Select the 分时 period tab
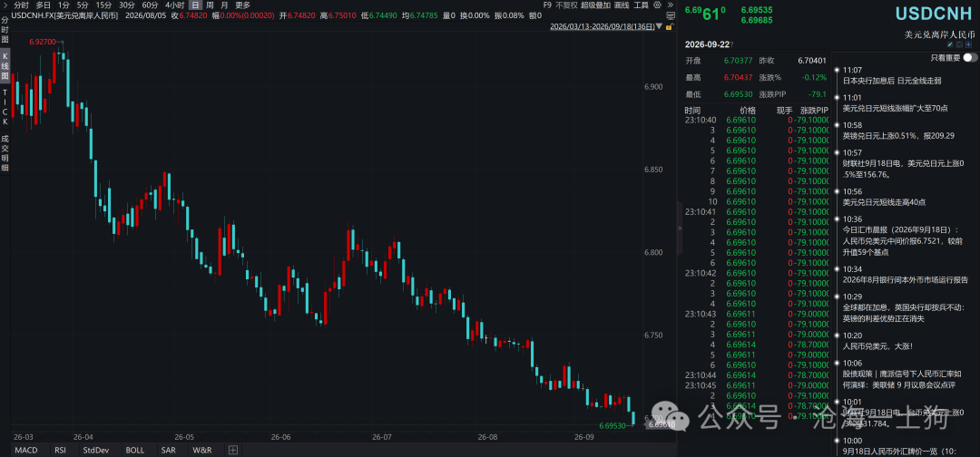Screen dimensions: 980x457 (x=21, y=5)
